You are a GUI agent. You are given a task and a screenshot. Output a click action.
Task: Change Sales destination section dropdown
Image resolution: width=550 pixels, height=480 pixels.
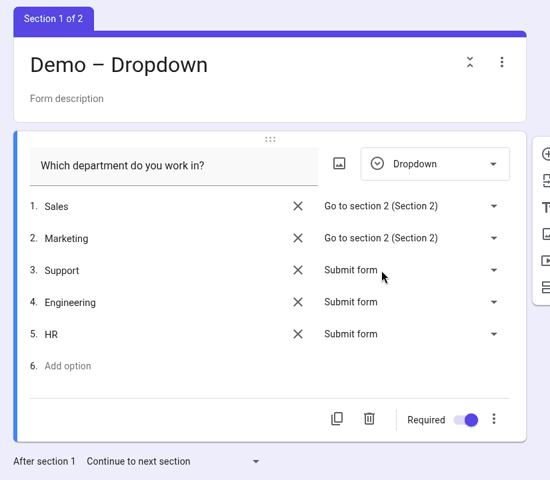tap(411, 206)
